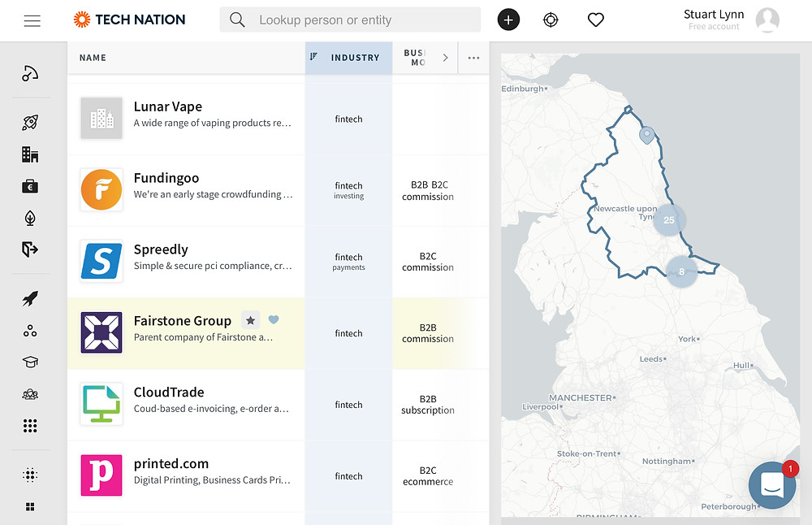Viewport: 812px width, 525px height.
Task: Click Fundingoo's B2B B2C commission cell
Action: coord(428,191)
